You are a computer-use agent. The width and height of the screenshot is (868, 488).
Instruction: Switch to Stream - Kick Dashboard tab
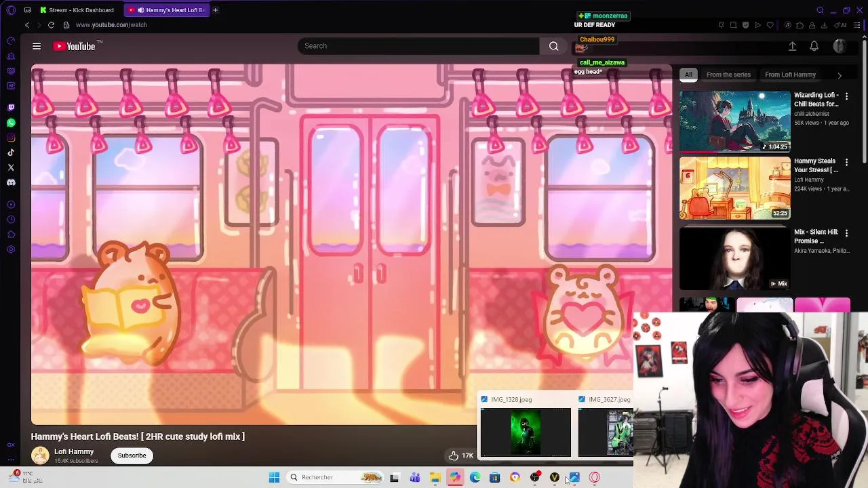tap(77, 10)
